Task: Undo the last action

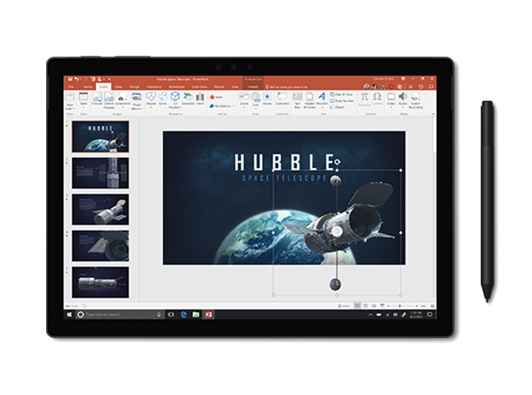Action: point(77,79)
